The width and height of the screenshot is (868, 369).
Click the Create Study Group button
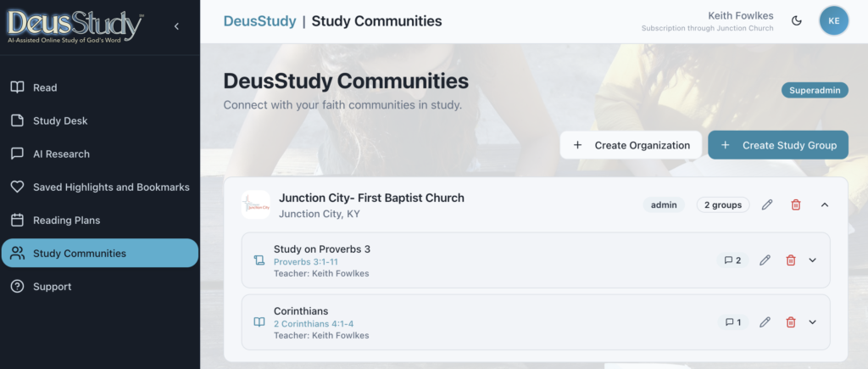coord(778,145)
